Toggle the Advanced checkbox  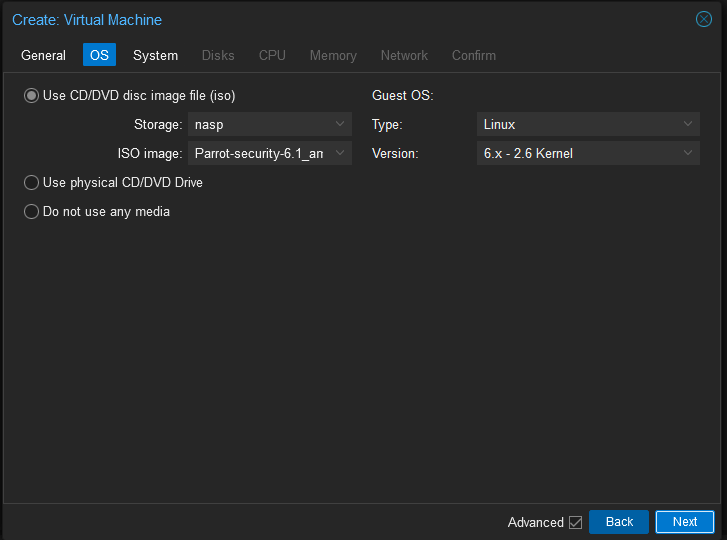575,522
